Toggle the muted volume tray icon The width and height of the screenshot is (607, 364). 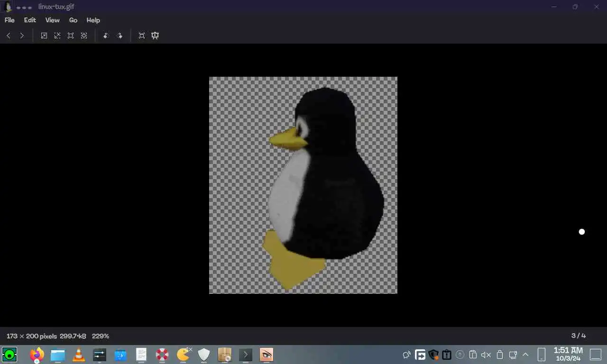tap(486, 355)
